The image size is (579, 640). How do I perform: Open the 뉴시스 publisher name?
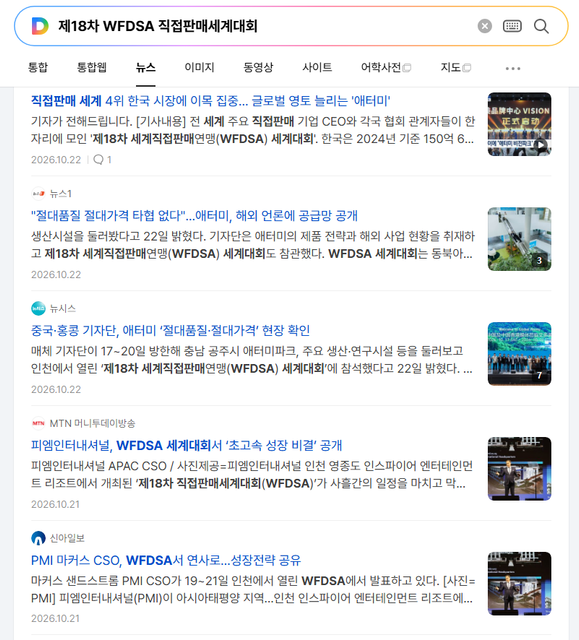[63, 308]
